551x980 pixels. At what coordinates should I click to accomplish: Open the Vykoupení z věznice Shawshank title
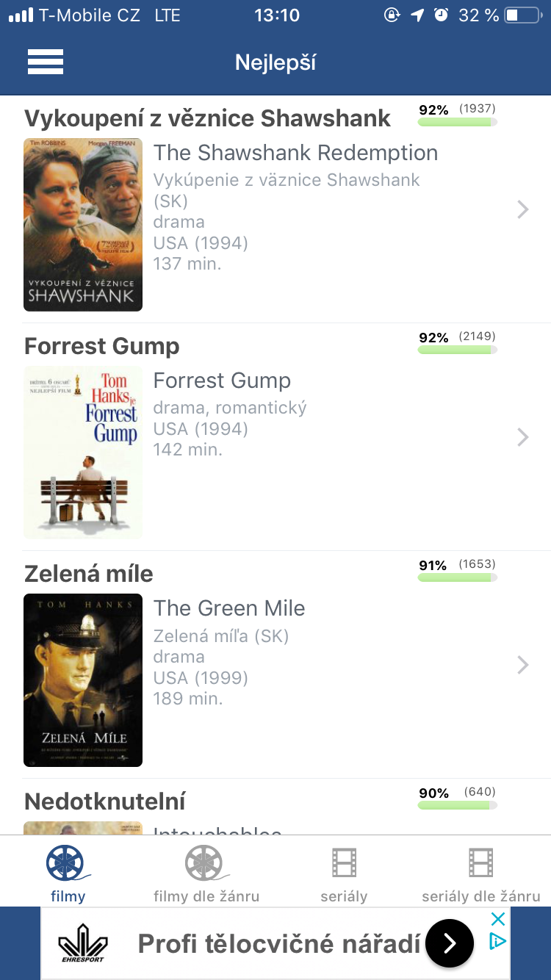[207, 118]
